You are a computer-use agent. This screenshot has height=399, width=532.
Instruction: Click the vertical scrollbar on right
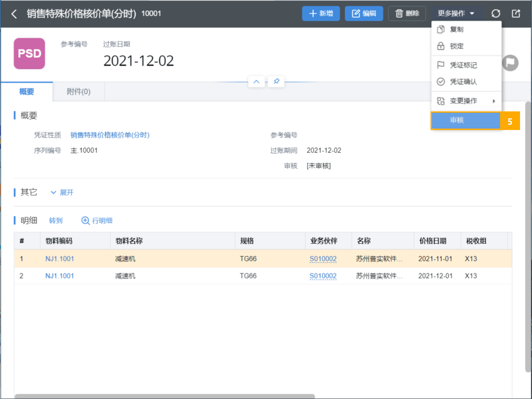point(528,237)
